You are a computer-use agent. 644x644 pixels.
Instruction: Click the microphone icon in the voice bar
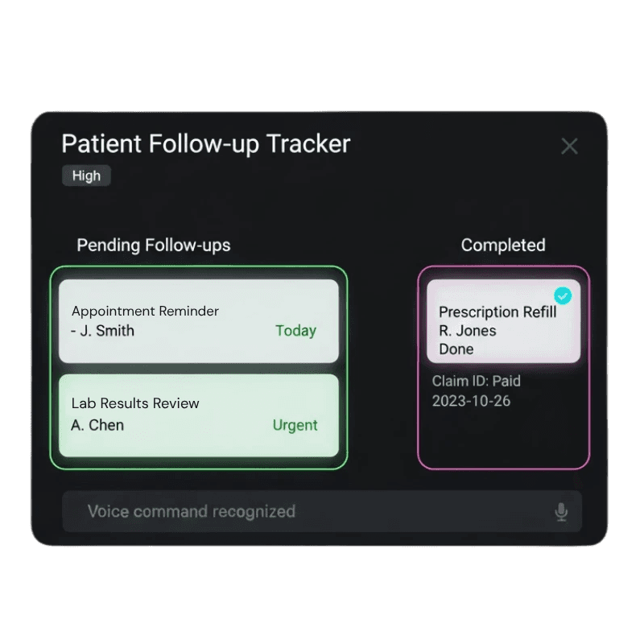click(x=562, y=511)
